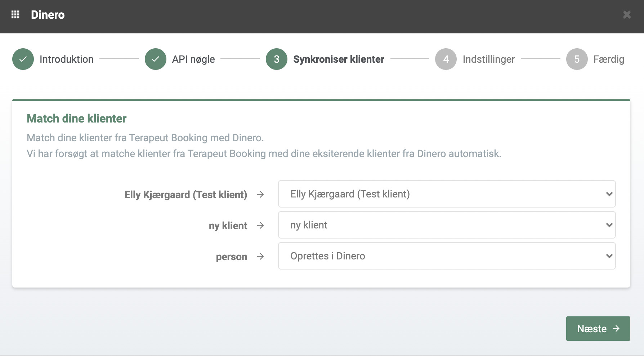
Task: Click the step 4 circle for Indstillinger
Action: click(446, 59)
